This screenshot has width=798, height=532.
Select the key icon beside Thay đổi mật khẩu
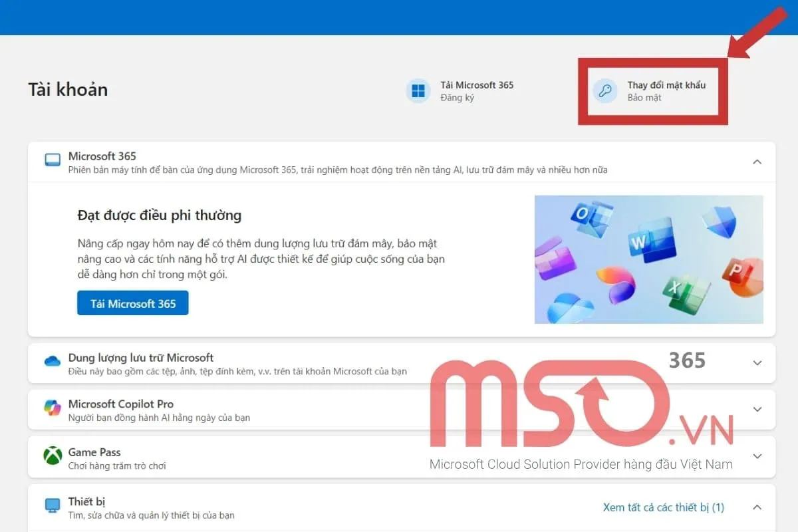click(604, 91)
